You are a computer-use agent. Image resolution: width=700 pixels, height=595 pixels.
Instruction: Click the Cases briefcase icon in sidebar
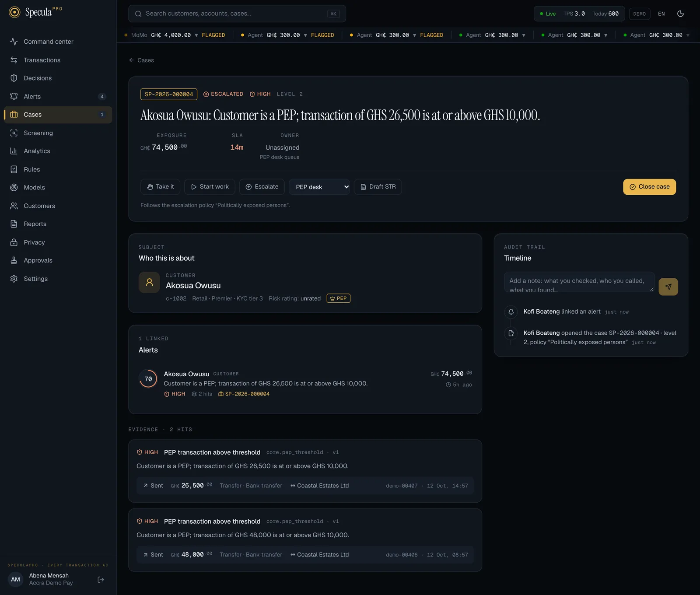click(14, 115)
